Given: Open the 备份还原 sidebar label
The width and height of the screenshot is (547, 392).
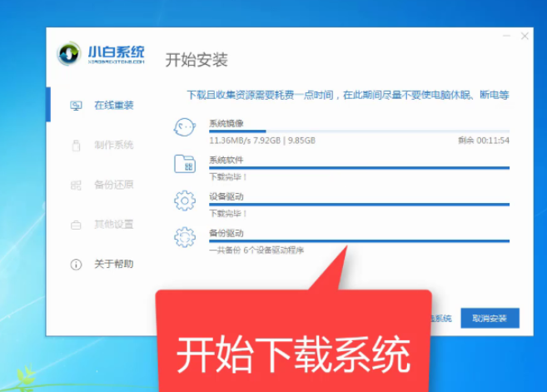Looking at the screenshot, I should (x=113, y=185).
